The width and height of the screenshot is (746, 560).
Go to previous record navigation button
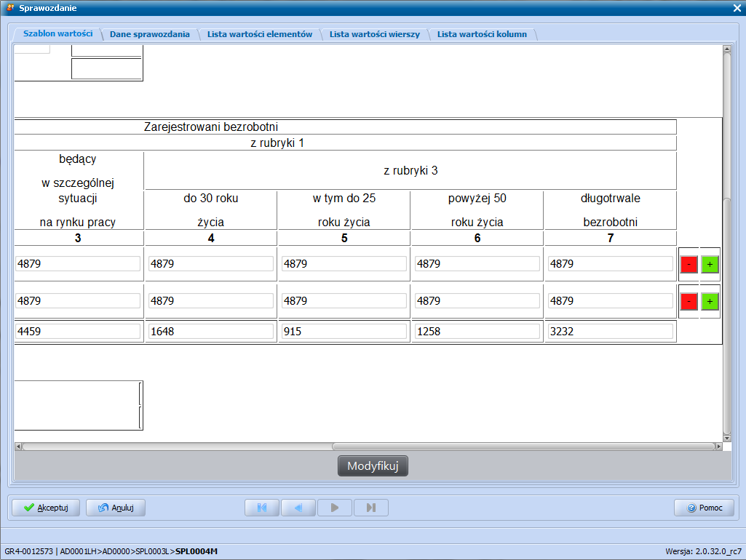pyautogui.click(x=298, y=508)
